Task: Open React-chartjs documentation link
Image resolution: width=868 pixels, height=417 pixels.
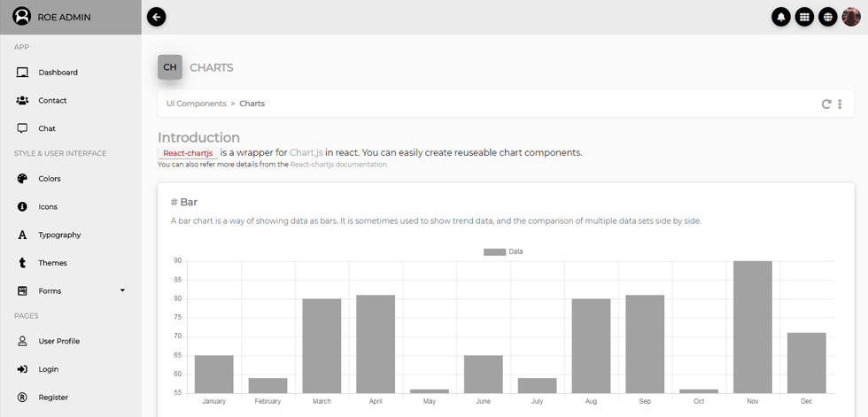Action: point(338,165)
